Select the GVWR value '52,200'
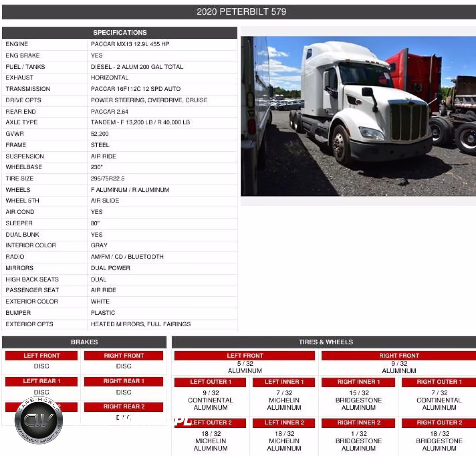The image size is (476, 456). coord(100,134)
